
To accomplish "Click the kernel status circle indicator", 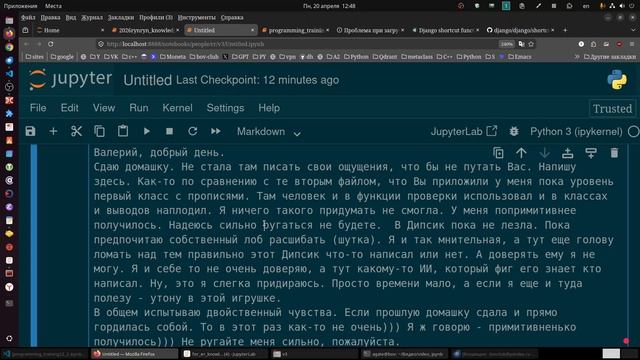I will (x=633, y=131).
